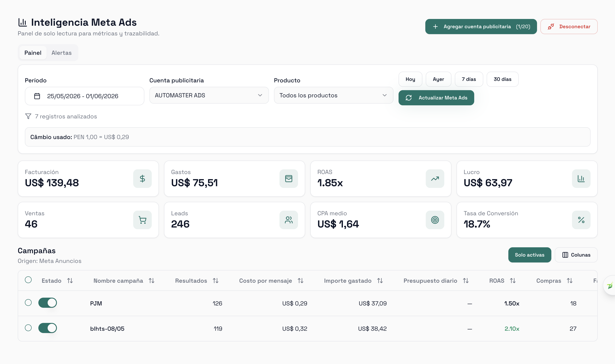The height and width of the screenshot is (364, 615).
Task: Click the calendar icon in the Período field
Action: pos(37,96)
